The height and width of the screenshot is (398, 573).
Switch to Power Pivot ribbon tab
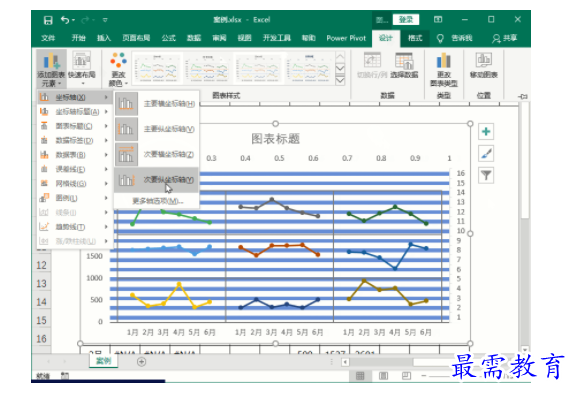(346, 38)
